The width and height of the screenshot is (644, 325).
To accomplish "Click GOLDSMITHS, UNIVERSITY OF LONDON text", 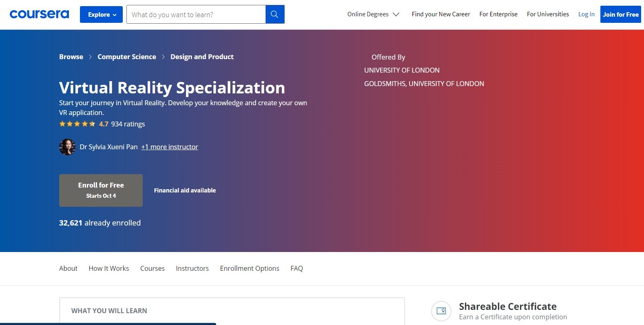I will tap(424, 84).
